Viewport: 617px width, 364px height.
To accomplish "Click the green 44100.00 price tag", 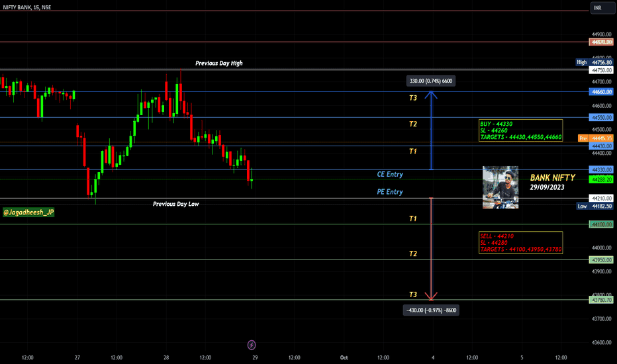I will pyautogui.click(x=601, y=224).
